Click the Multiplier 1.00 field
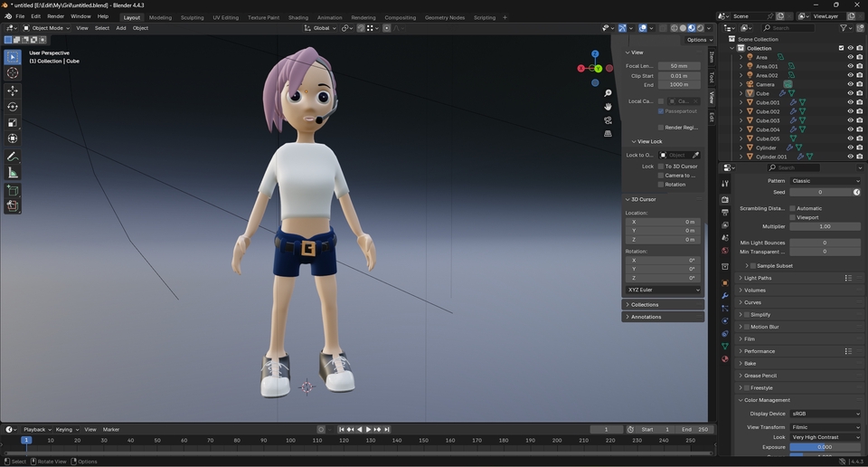 [825, 226]
